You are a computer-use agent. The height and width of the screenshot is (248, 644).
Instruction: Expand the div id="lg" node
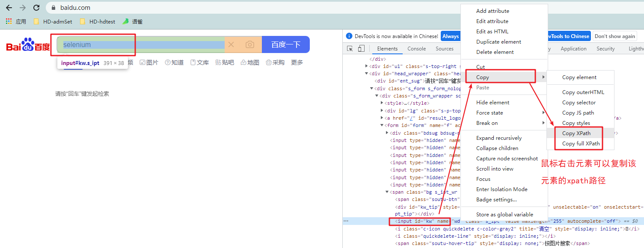pos(382,111)
